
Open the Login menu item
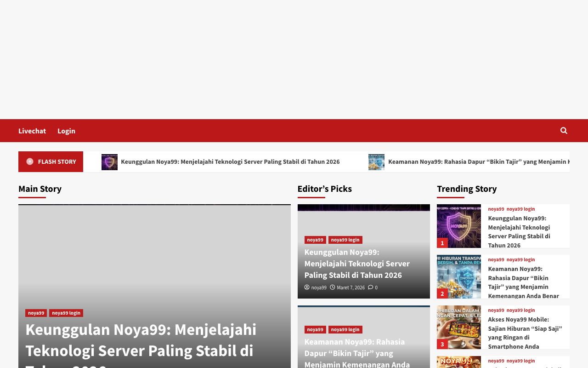tap(66, 131)
